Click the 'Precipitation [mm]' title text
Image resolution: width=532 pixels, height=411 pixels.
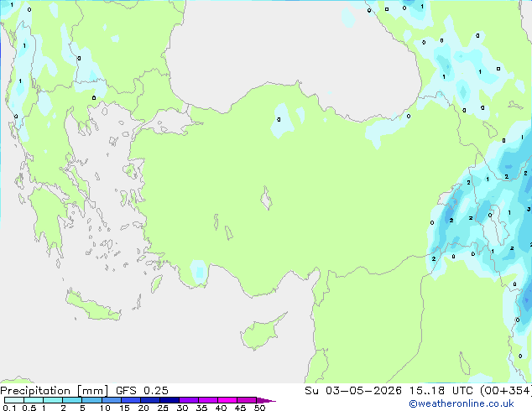tap(55, 391)
